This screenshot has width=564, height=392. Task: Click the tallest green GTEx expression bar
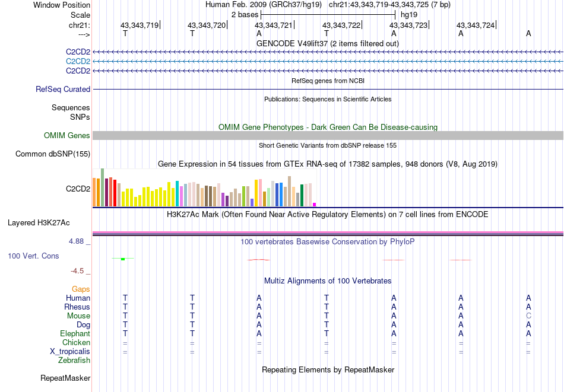click(102, 187)
